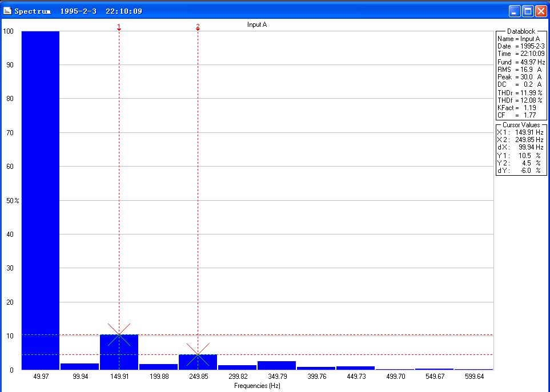Click the Datablock panel heading
The width and height of the screenshot is (550, 392).
521,31
